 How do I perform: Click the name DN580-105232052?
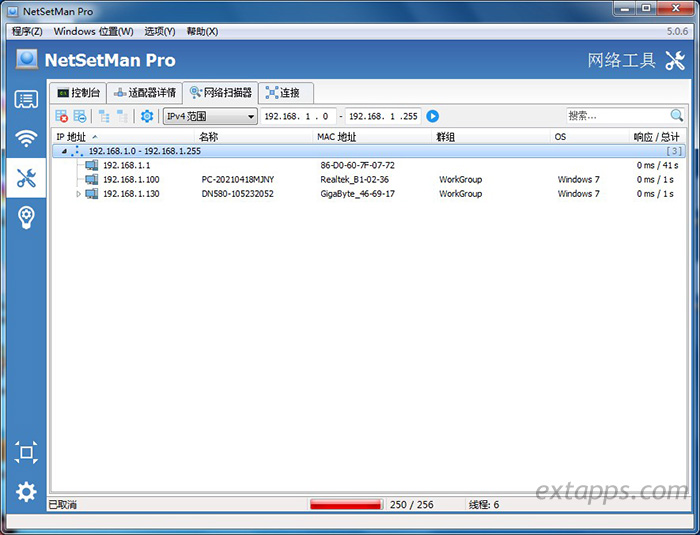point(238,194)
